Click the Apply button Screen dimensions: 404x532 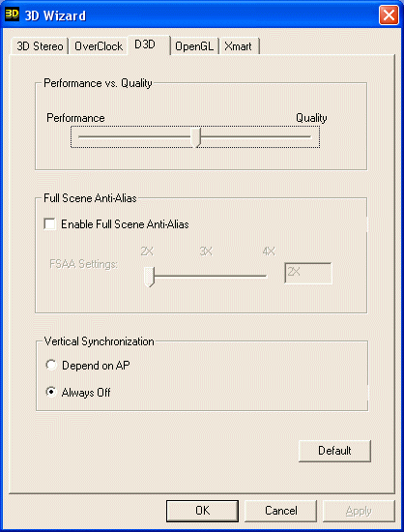point(359,511)
